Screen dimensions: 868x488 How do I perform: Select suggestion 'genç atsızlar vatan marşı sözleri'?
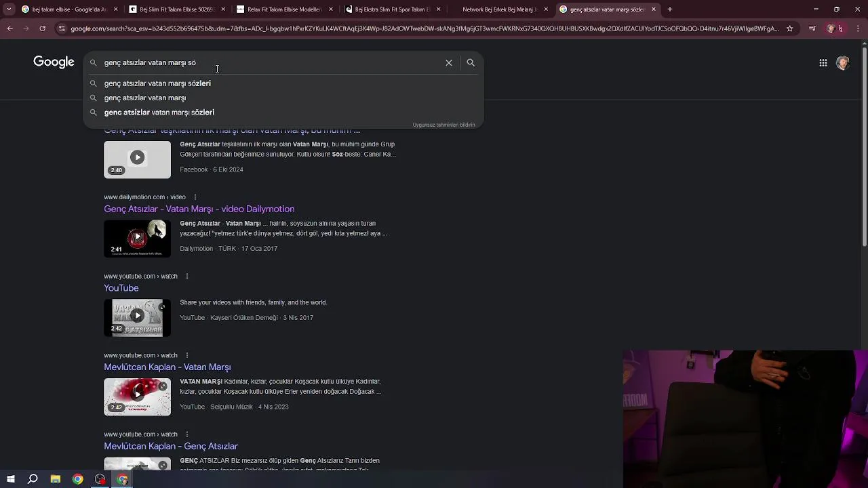coord(283,83)
